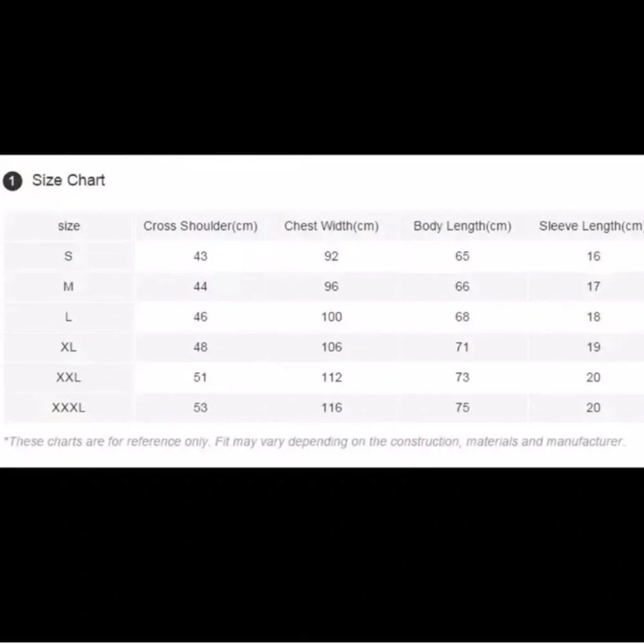Select the XL size row label

(x=69, y=347)
